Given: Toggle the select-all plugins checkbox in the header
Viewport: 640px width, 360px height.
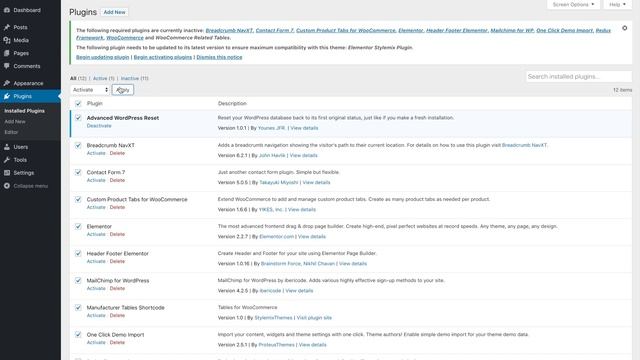Looking at the screenshot, I should tap(78, 104).
